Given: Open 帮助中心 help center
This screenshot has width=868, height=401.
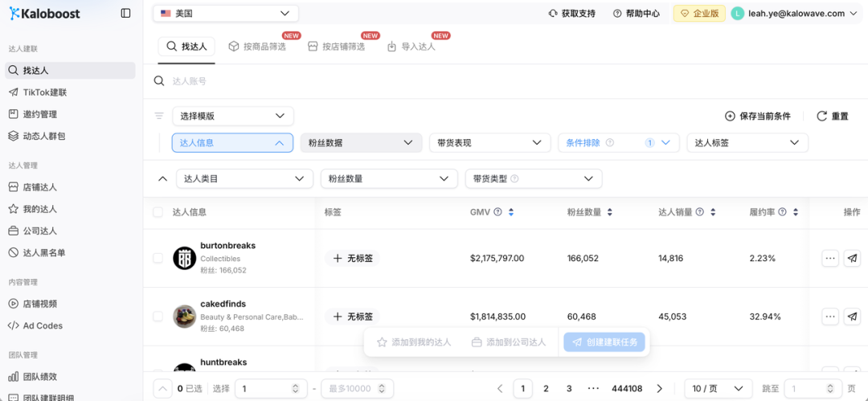Looking at the screenshot, I should 637,14.
